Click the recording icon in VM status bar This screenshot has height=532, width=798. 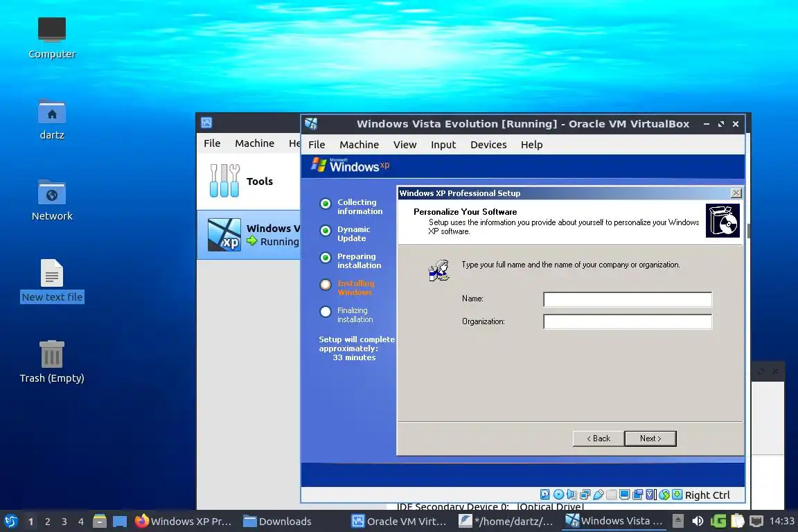click(x=638, y=495)
